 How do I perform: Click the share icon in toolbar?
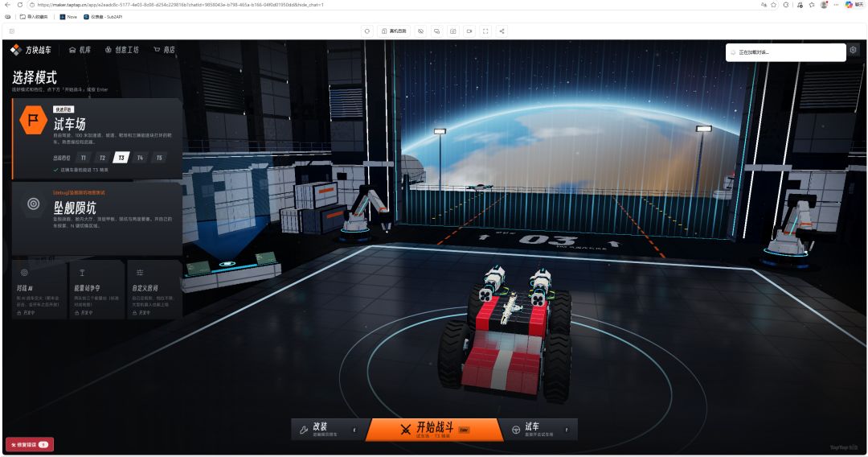pyautogui.click(x=502, y=31)
